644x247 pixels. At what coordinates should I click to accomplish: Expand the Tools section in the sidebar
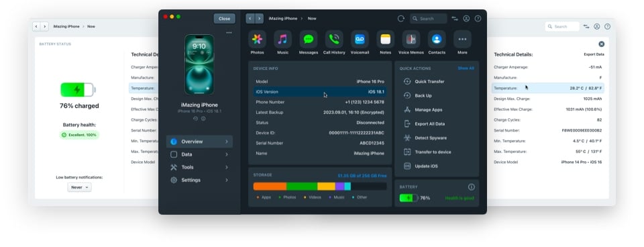tap(200, 167)
